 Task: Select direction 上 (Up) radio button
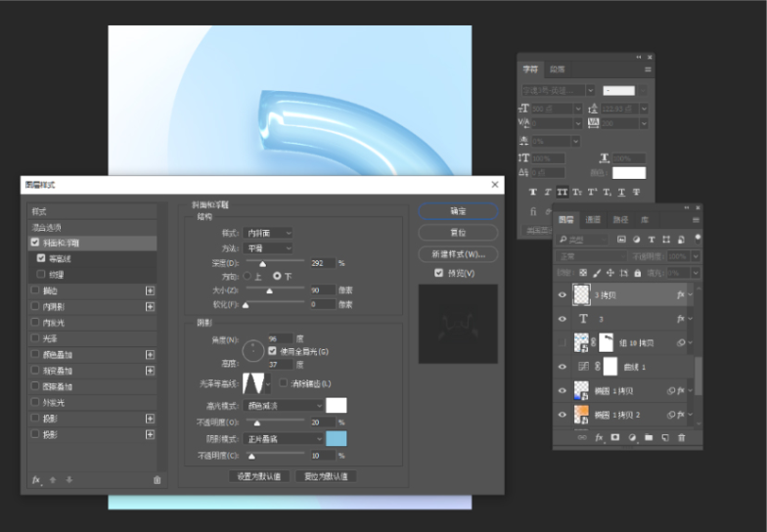point(247,276)
